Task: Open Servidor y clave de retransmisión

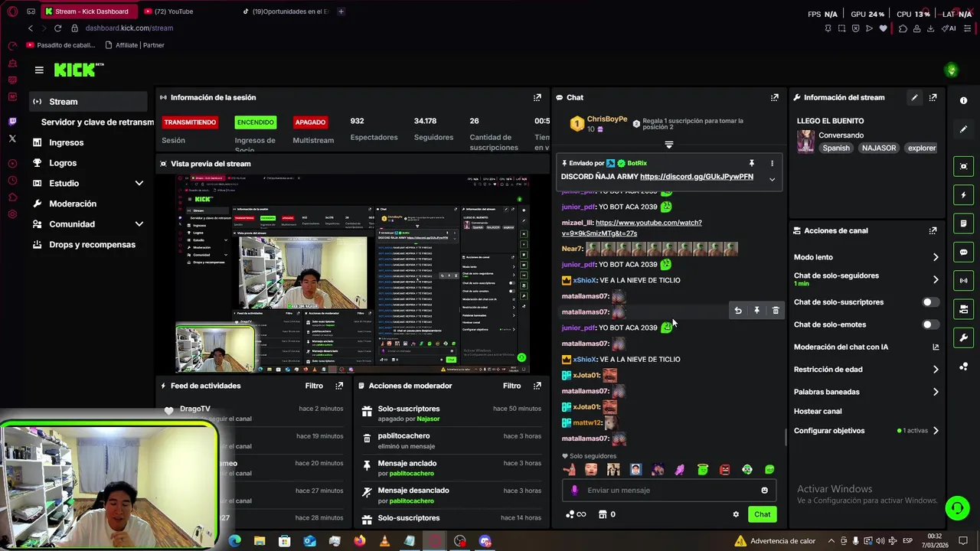Action: [97, 122]
